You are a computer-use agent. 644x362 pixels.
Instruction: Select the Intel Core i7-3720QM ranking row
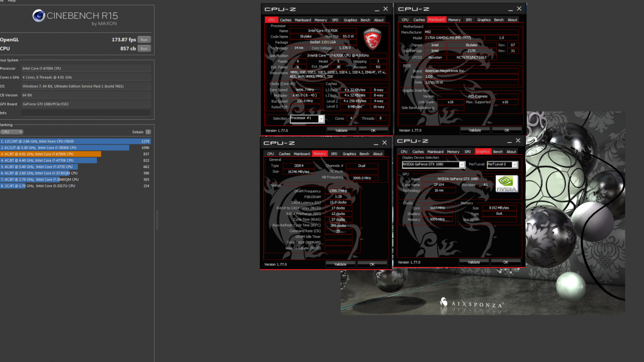76,173
